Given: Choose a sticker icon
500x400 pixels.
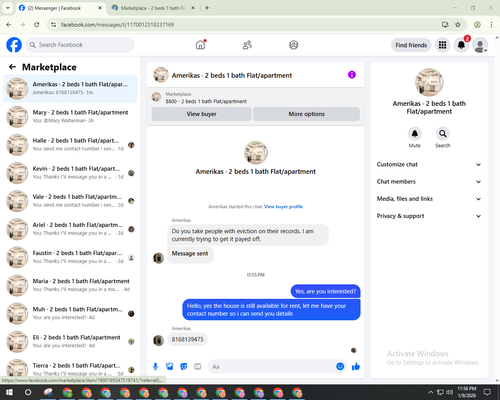Looking at the screenshot, I should pos(184,367).
